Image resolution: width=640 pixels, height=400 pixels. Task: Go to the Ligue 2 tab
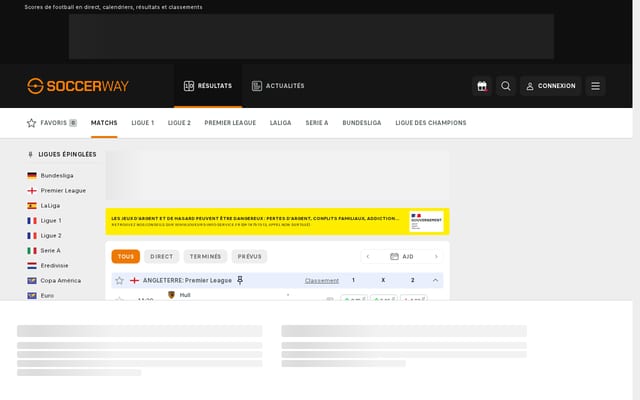179,123
